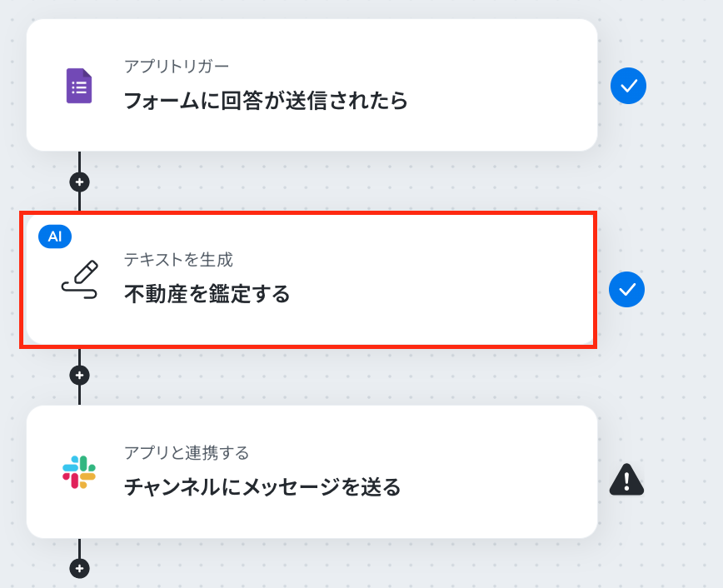Click the アプリと連携する label

pyautogui.click(x=187, y=453)
